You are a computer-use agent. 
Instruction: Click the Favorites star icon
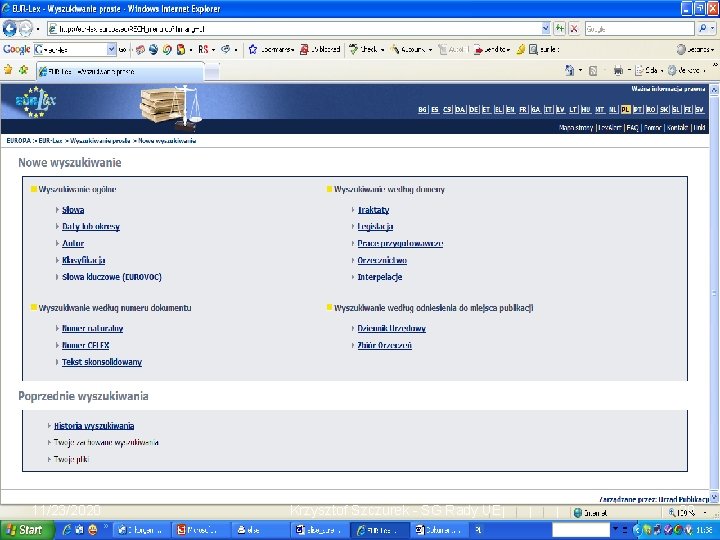[x=8, y=70]
